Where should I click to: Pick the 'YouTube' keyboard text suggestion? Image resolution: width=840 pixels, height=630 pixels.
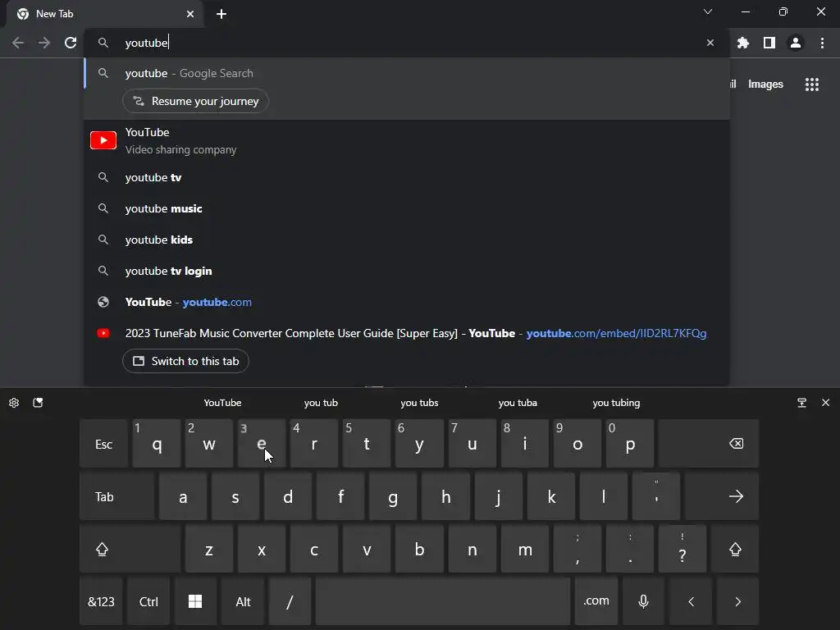pyautogui.click(x=222, y=403)
